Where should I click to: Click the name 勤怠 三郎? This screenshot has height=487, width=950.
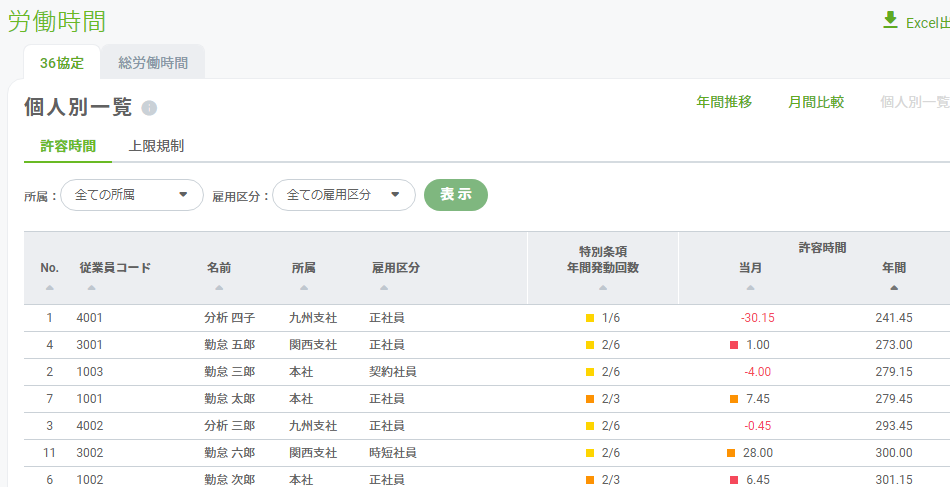[x=230, y=372]
